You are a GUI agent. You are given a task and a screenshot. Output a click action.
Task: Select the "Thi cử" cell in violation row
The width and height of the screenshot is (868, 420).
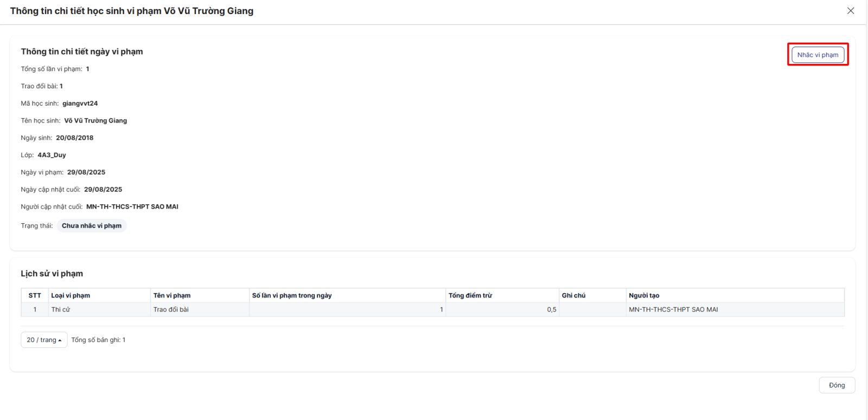[61, 309]
